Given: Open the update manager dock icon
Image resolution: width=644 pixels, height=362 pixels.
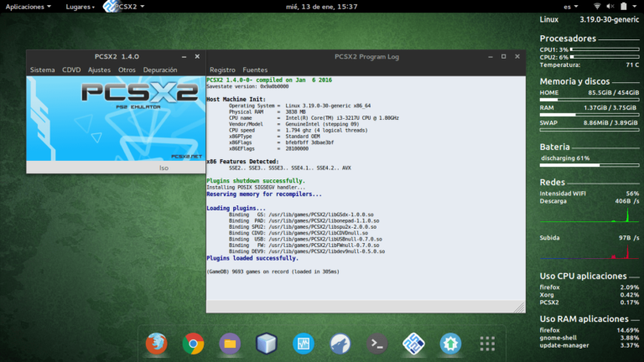Looking at the screenshot, I should point(450,344).
